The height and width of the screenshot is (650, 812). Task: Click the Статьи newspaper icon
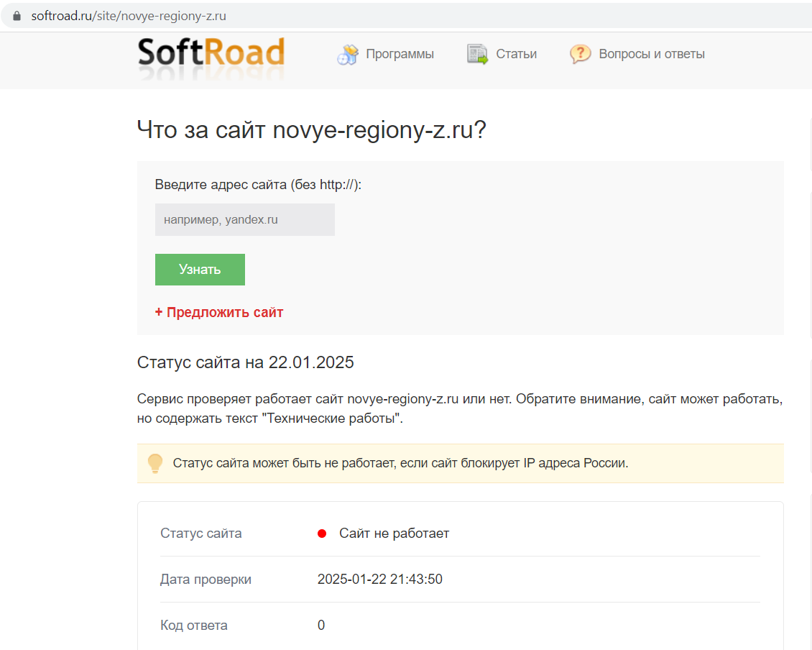click(477, 55)
